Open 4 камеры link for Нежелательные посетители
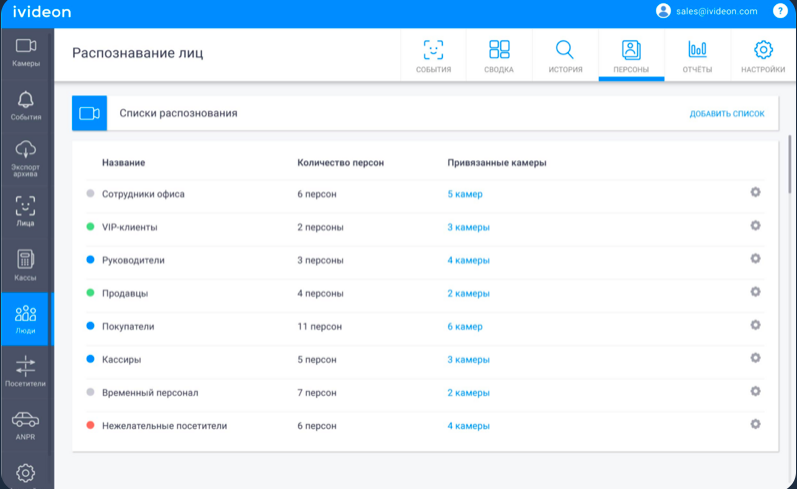The image size is (797, 489). (468, 426)
